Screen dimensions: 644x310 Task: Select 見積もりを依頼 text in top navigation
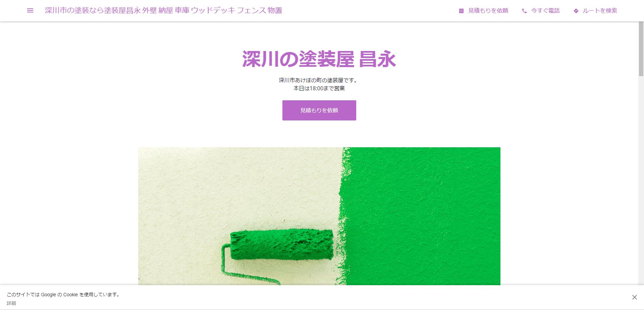[488, 11]
